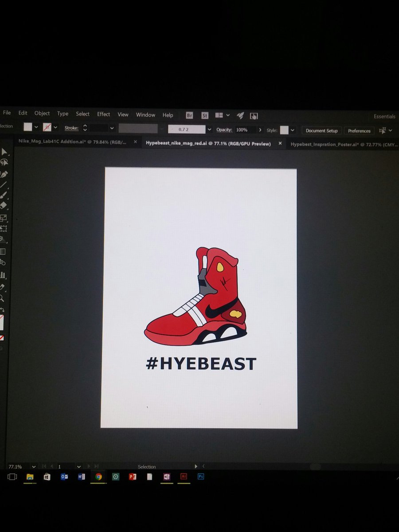
Task: Open the View menu
Action: 123,114
